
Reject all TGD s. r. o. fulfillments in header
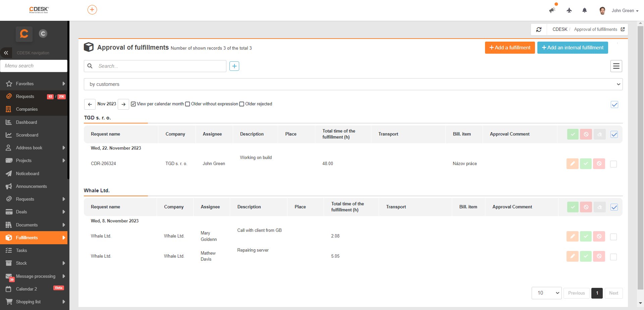tap(586, 134)
